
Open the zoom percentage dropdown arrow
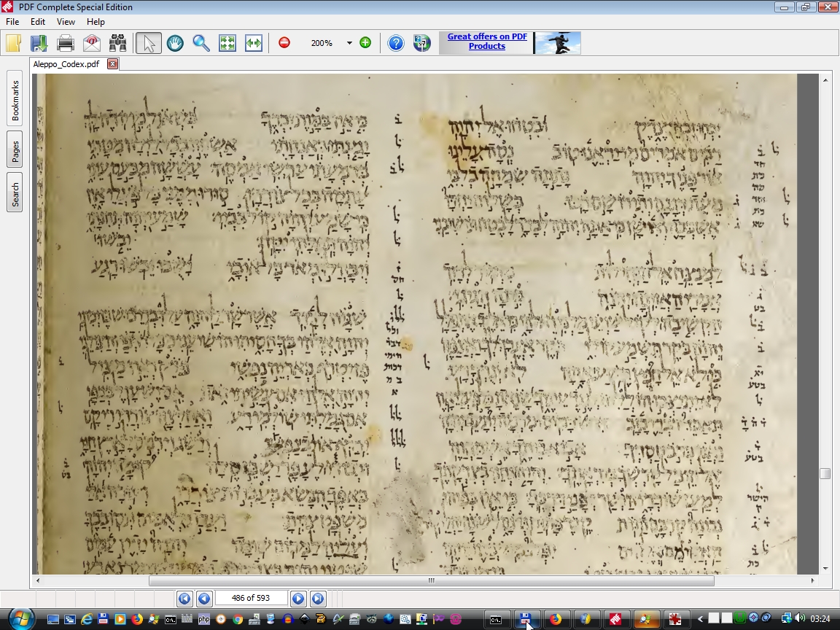point(349,43)
